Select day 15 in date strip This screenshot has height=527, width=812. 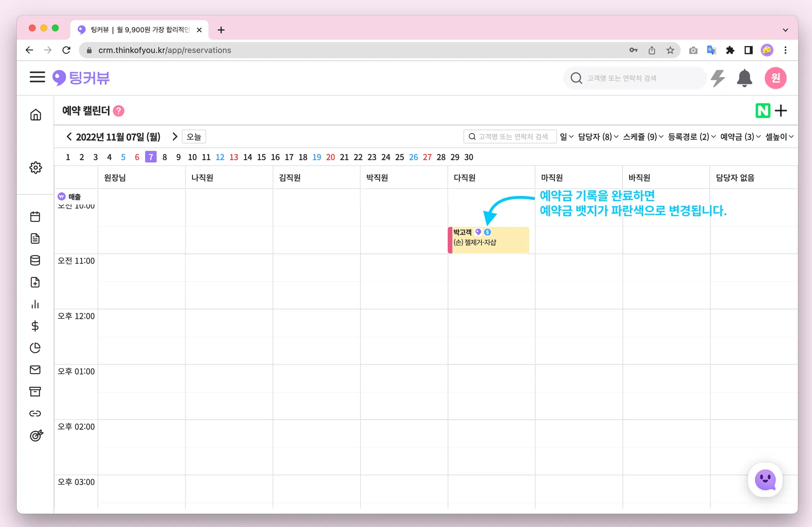(x=261, y=157)
